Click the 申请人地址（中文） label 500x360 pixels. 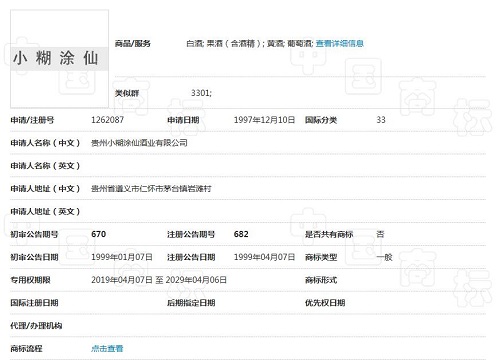coord(45,189)
